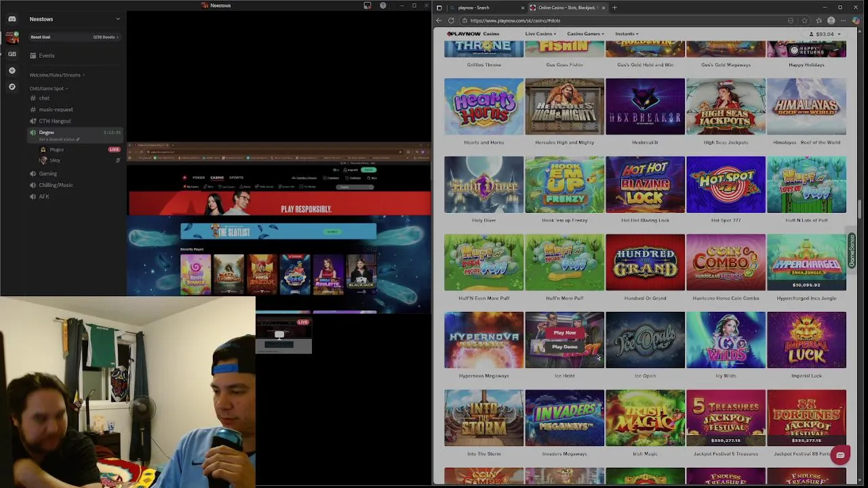Edit channel status pencil icon under Degen
The height and width of the screenshot is (488, 868).
pos(78,139)
